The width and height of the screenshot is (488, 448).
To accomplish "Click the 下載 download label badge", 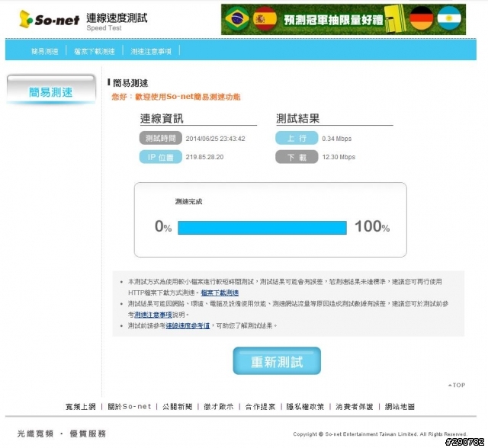I will [297, 157].
